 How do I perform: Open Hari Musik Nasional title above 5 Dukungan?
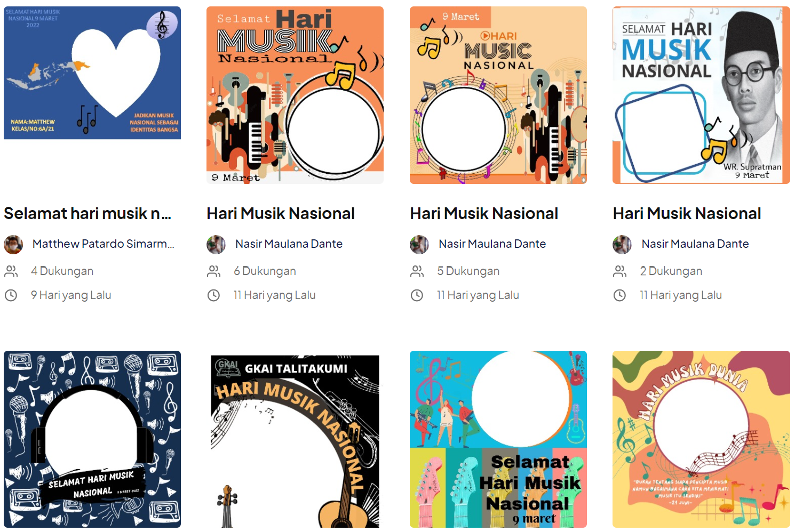[484, 214]
